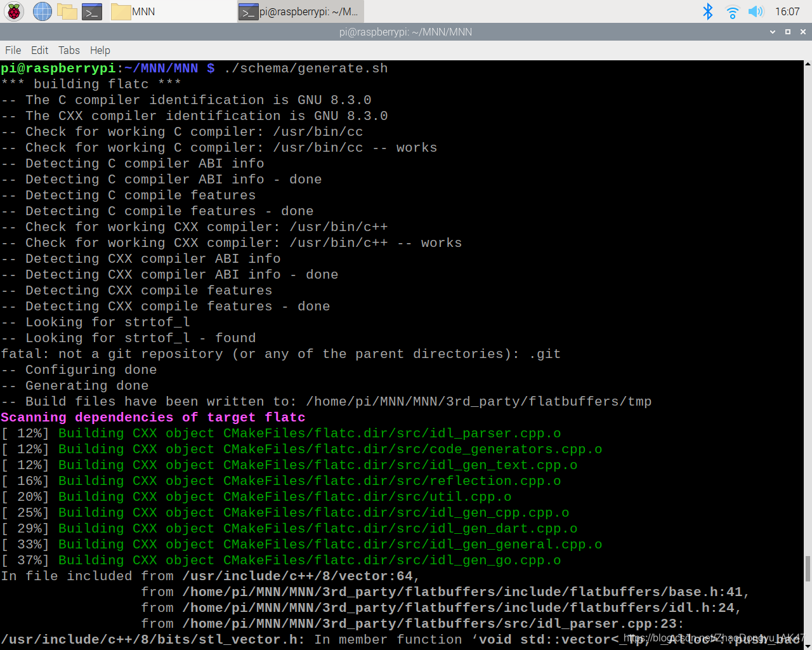Click the '*** building flatc ***' line
812x650 pixels.
click(x=91, y=84)
